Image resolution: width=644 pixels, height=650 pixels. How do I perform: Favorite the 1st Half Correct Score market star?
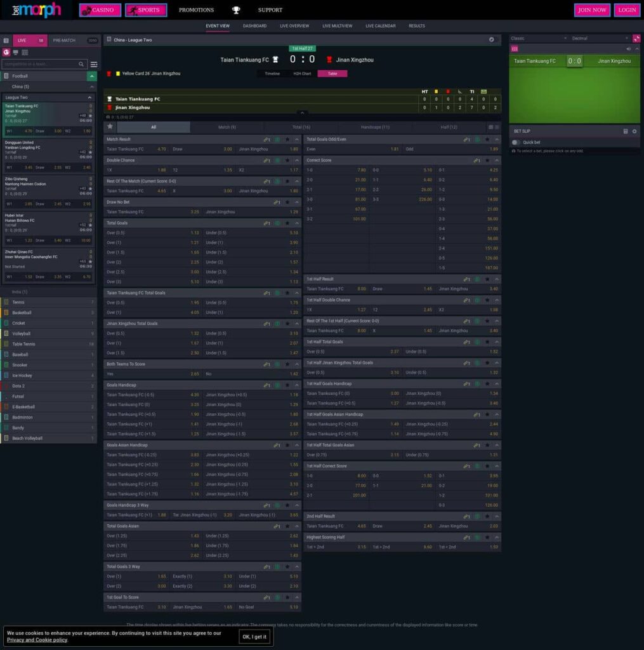[487, 467]
